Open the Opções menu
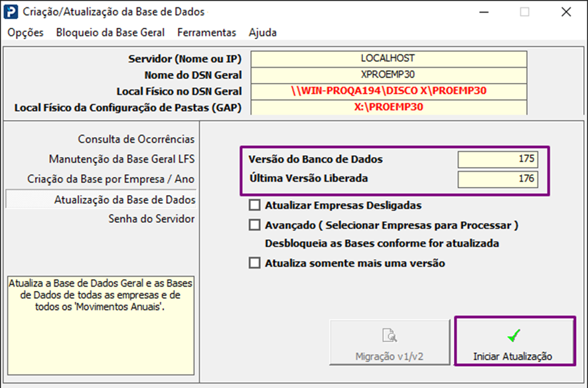Screen dimensions: 588x388 tap(25, 32)
